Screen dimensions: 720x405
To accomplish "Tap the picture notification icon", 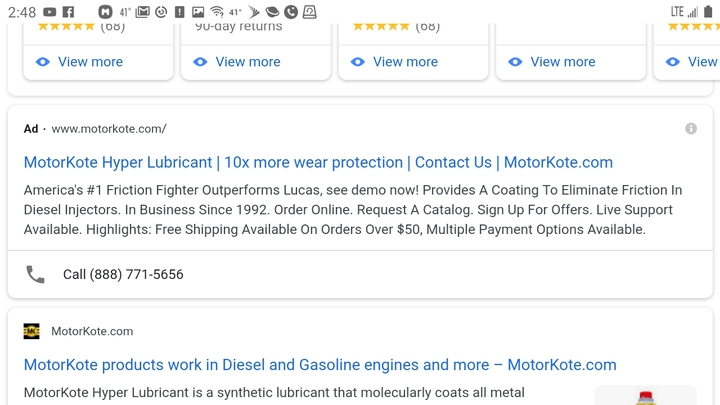I will (x=198, y=12).
